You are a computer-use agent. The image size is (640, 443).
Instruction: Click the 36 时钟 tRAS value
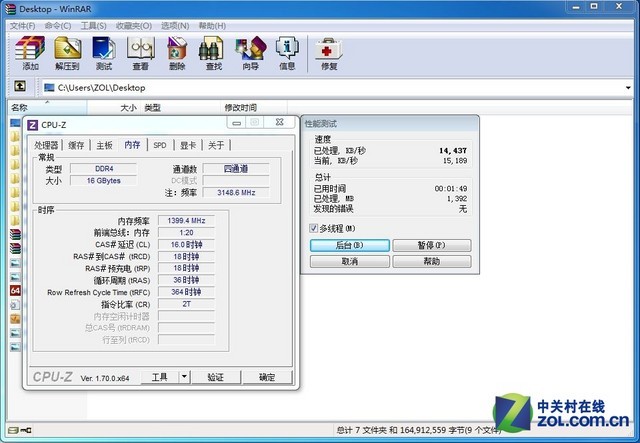point(186,280)
